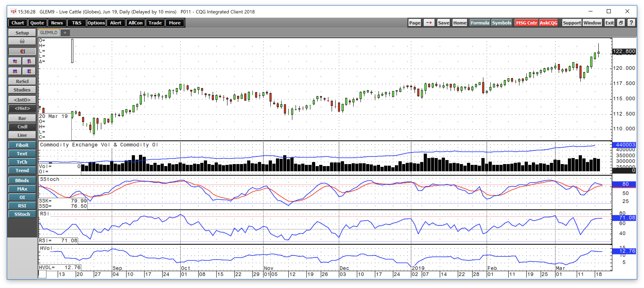Open the Window menu

pyautogui.click(x=592, y=23)
